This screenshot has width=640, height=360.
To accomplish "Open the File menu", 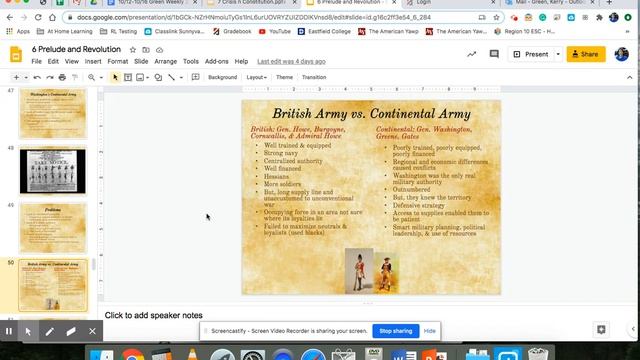I will [36, 61].
